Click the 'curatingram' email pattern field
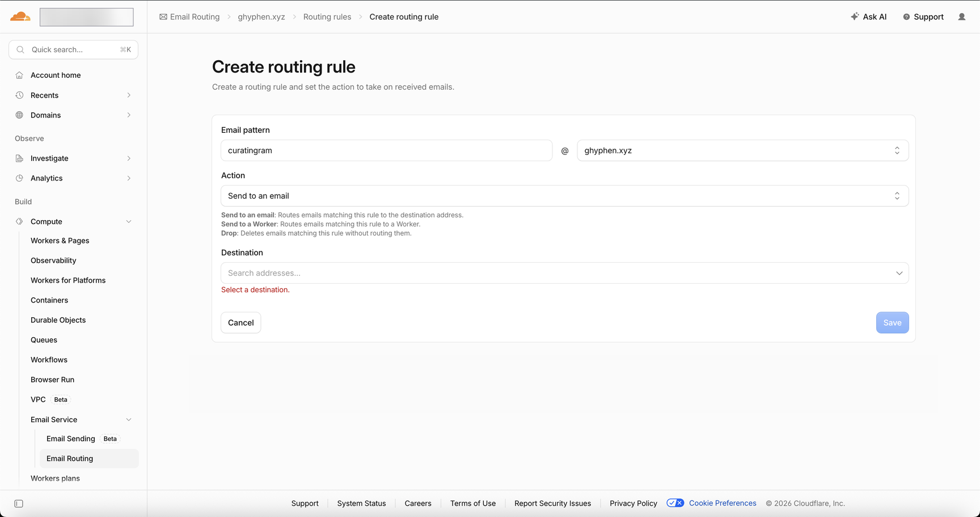The height and width of the screenshot is (517, 980). 386,150
